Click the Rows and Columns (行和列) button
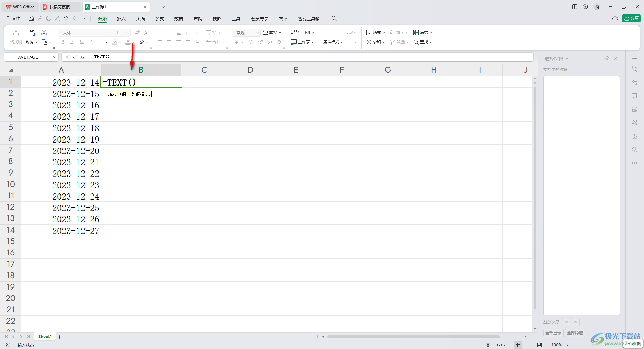Image resolution: width=644 pixels, height=349 pixels. click(303, 33)
